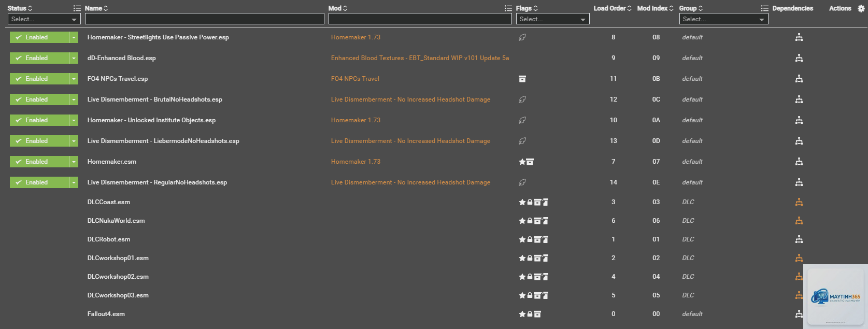Select the DLCNukaWorld.esm plugin name
Image resolution: width=868 pixels, height=329 pixels.
(x=116, y=221)
